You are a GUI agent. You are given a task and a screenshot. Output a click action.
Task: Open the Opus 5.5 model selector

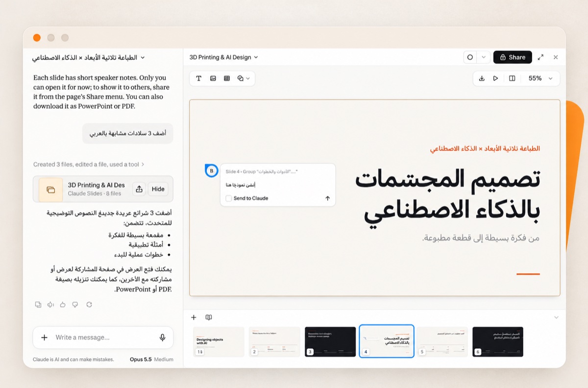pos(141,360)
